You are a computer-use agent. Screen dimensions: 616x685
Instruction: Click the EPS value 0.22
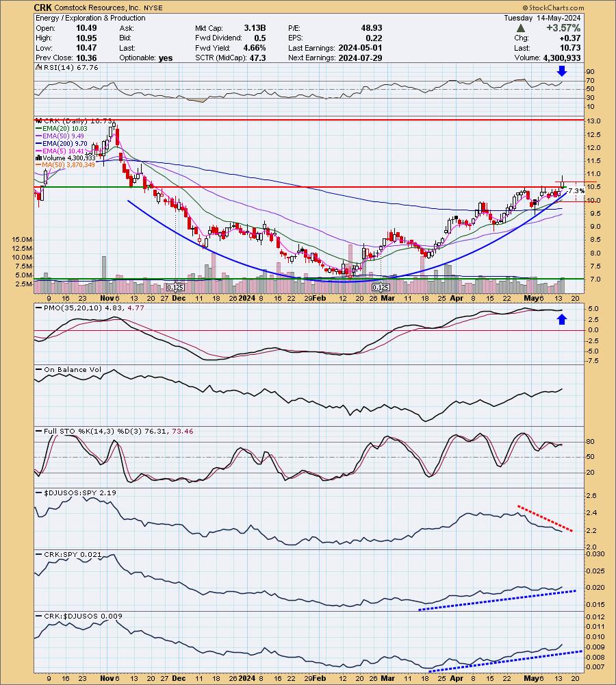374,38
